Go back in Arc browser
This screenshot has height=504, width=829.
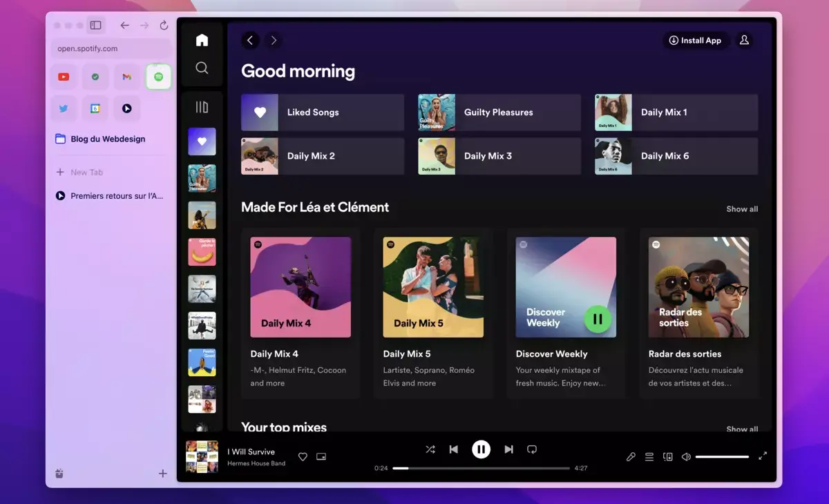pyautogui.click(x=124, y=26)
